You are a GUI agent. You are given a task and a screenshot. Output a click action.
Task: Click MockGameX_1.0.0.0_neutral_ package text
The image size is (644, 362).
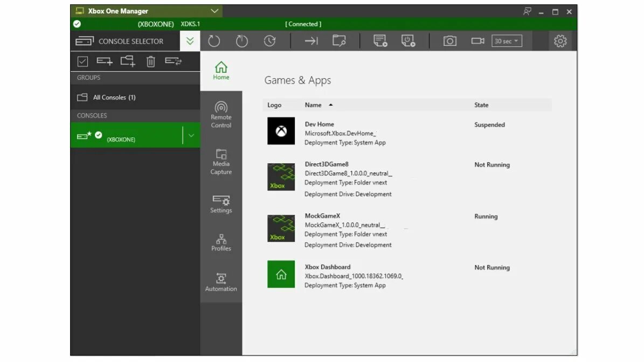344,225
